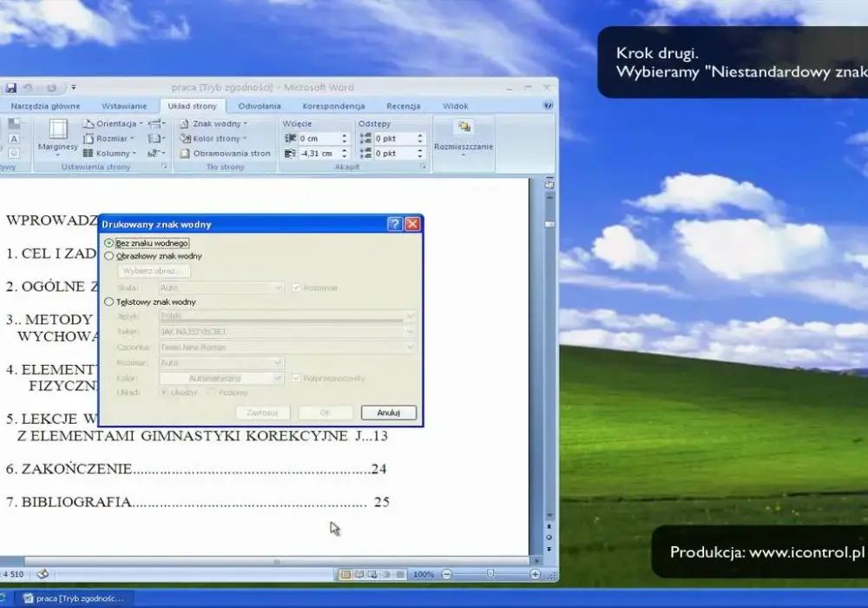Switch to Full Screen Reading view icon
The width and height of the screenshot is (868, 608).
point(359,574)
